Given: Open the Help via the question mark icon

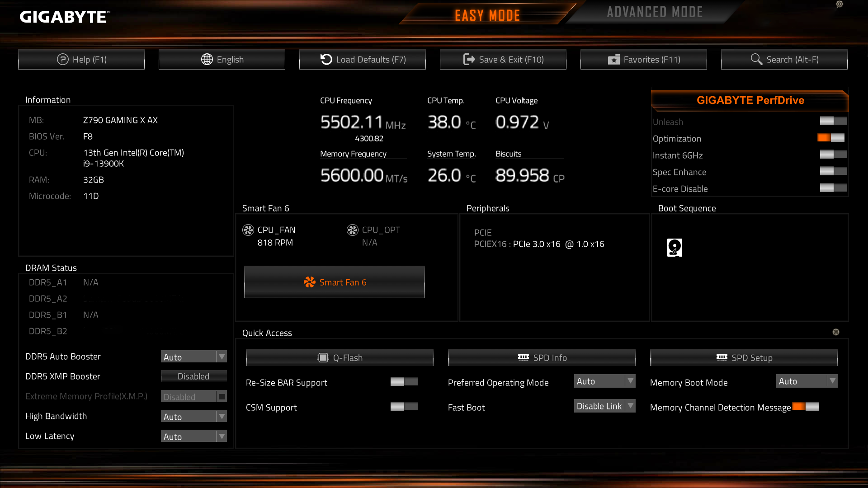Looking at the screenshot, I should (x=62, y=59).
